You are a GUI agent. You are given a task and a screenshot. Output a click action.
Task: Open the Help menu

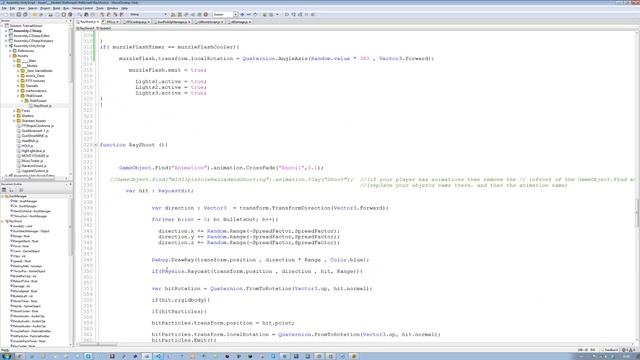[x=124, y=8]
